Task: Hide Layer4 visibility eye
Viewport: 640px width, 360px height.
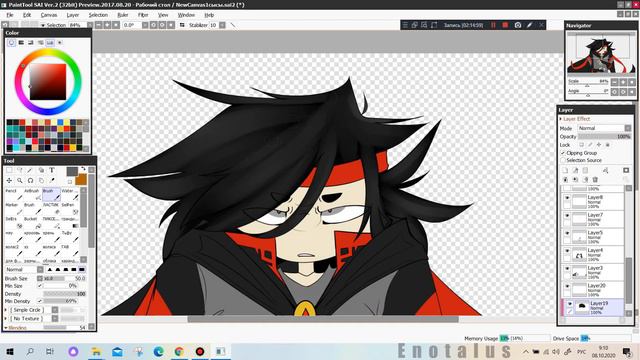Action: pos(567,251)
